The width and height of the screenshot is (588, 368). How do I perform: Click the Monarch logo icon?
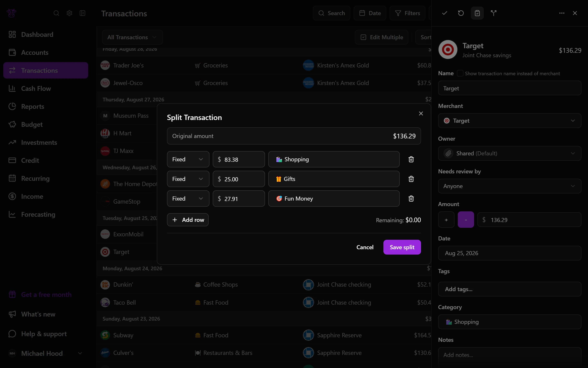[x=11, y=13]
